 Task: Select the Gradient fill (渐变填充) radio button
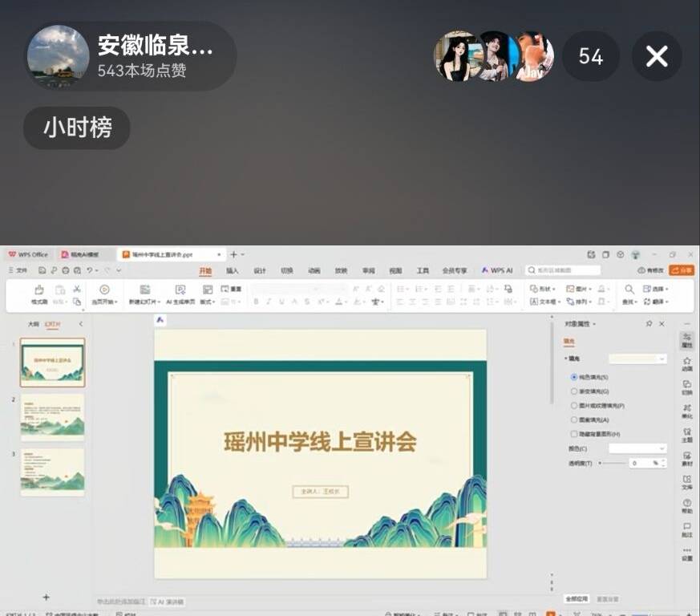pos(574,391)
